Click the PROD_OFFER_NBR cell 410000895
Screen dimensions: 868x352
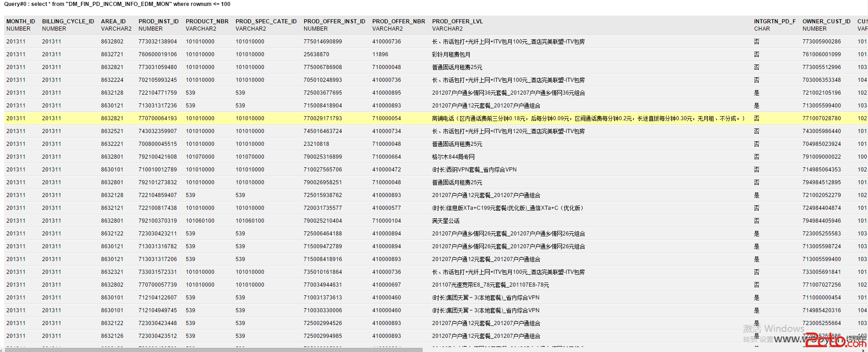point(386,93)
